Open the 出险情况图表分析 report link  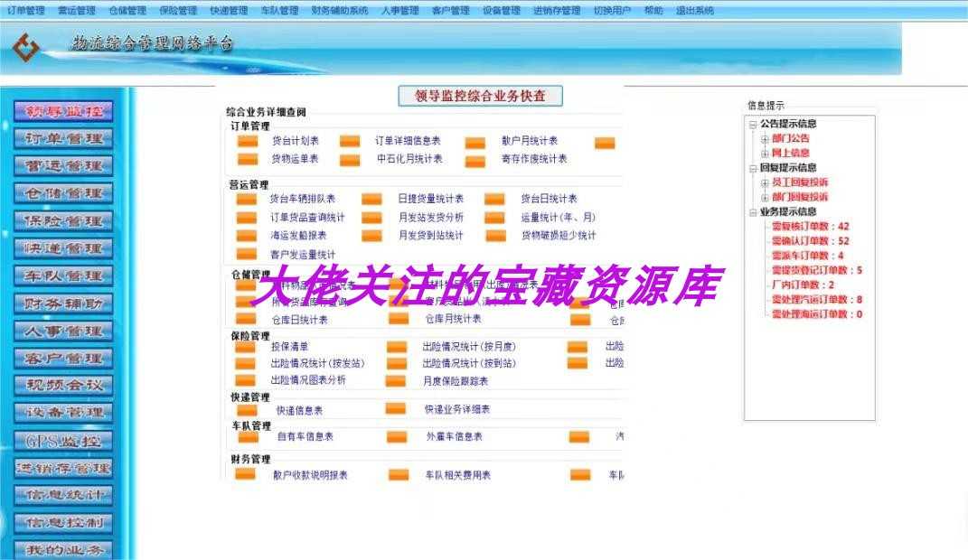(308, 380)
